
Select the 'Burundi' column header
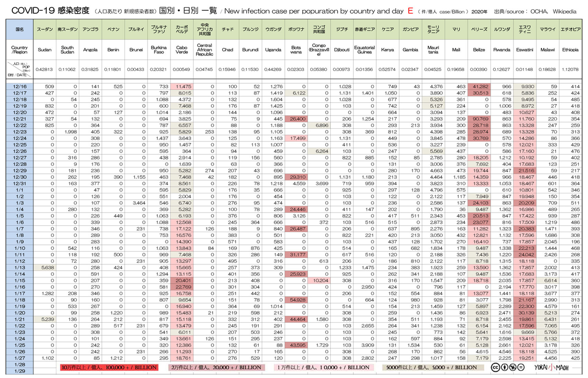(250, 50)
